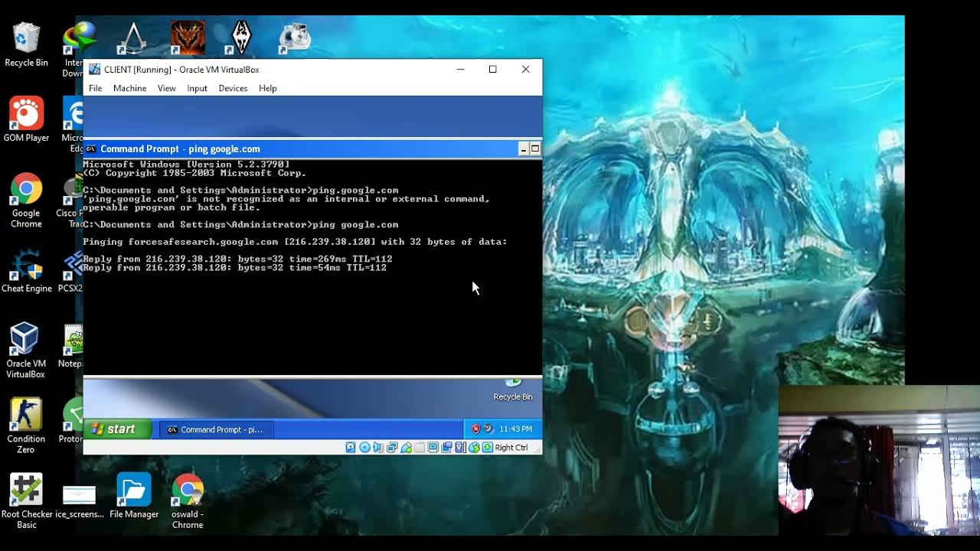Screen dimensions: 980x551
Task: Open the Devices menu in VirtualBox
Action: tap(233, 88)
